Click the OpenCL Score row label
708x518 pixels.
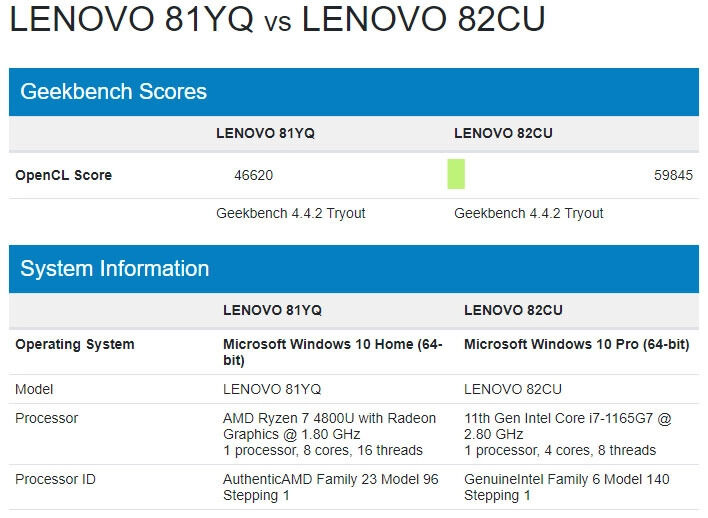pyautogui.click(x=63, y=175)
